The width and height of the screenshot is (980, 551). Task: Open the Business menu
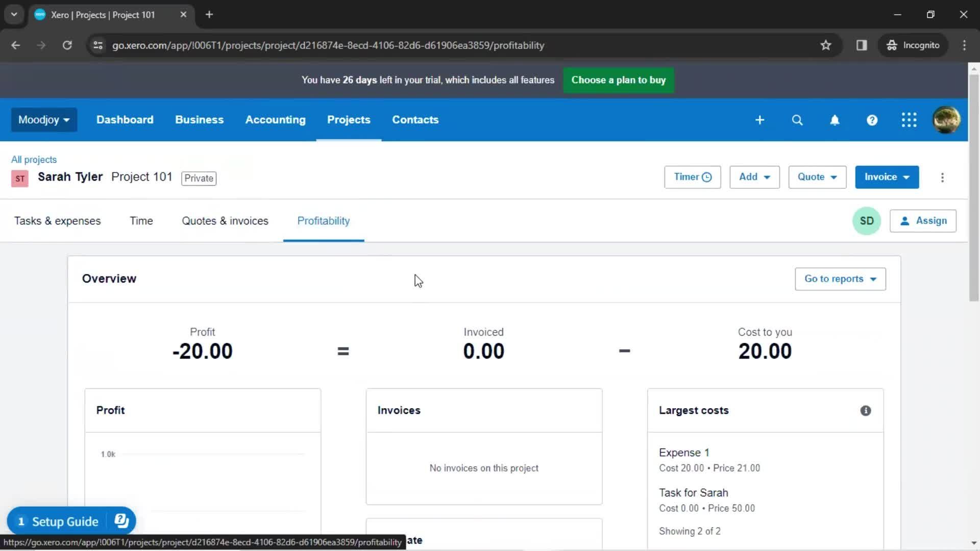[x=199, y=120]
